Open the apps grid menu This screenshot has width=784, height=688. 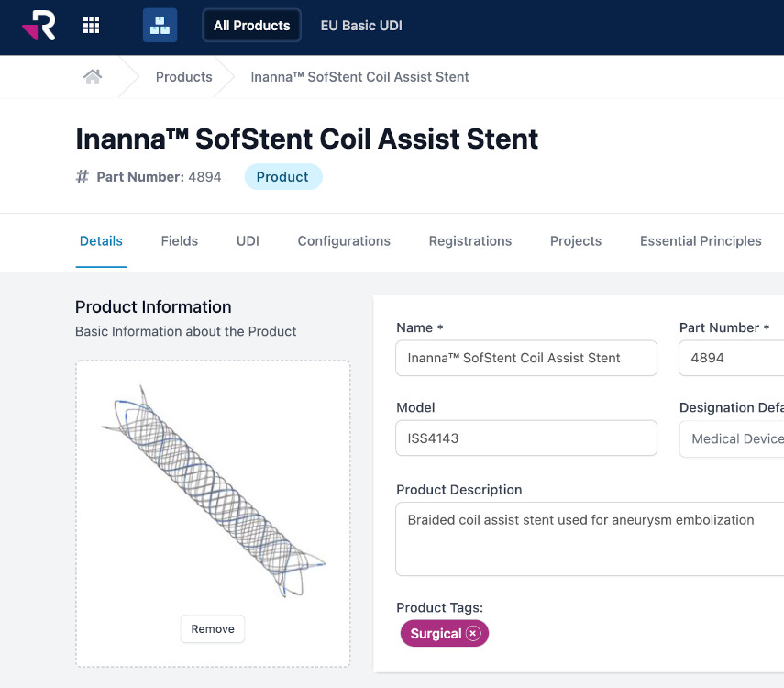(x=92, y=26)
